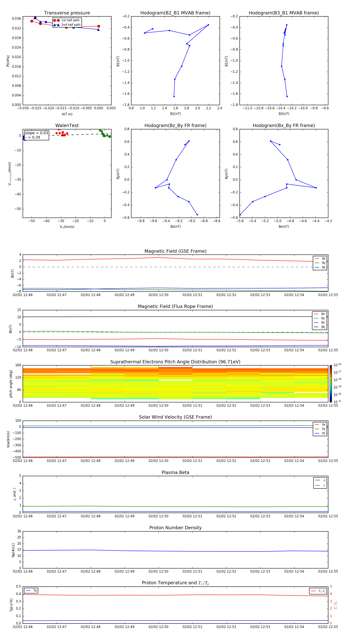Click the 'B2(nT)' axis label
This screenshot has width=351, height=644.
(175, 114)
